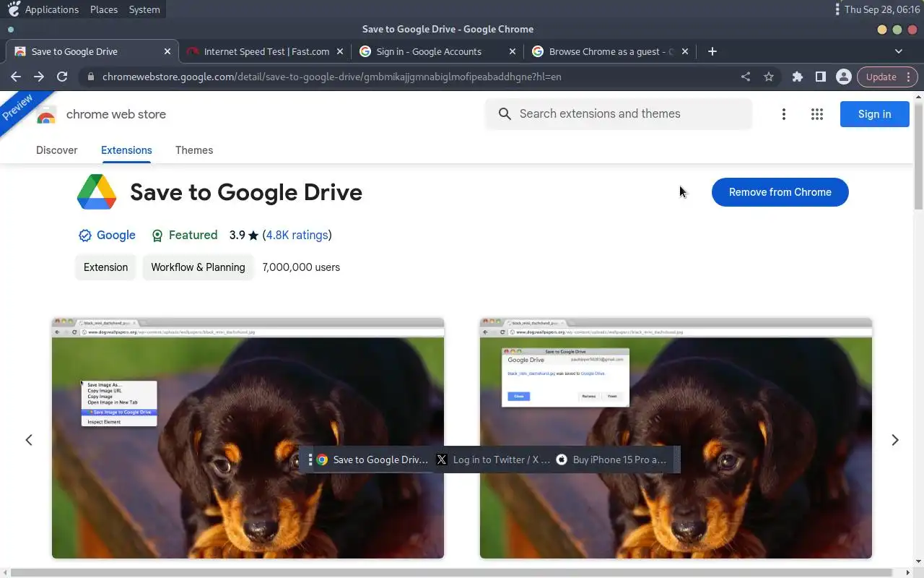The height and width of the screenshot is (578, 924).
Task: Switch to the Browse Chrome as a guest tab
Action: click(609, 51)
